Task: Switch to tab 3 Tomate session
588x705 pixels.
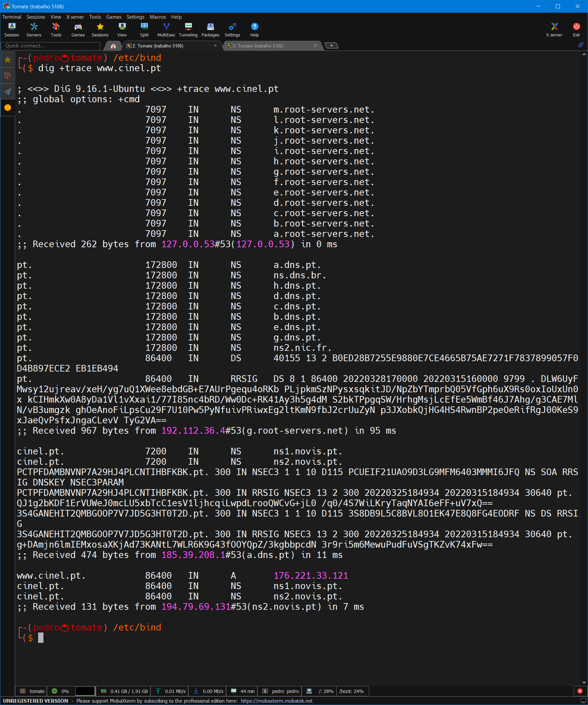Action: tap(260, 46)
